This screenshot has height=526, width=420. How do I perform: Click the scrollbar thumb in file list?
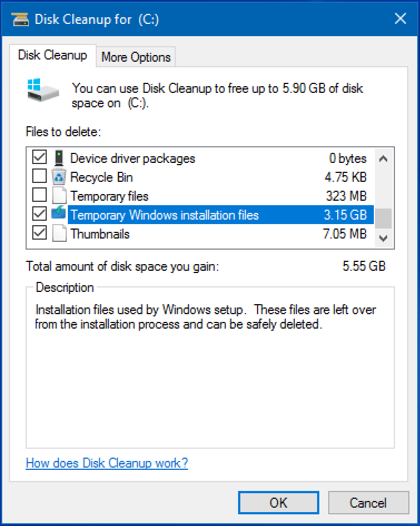pyautogui.click(x=383, y=219)
